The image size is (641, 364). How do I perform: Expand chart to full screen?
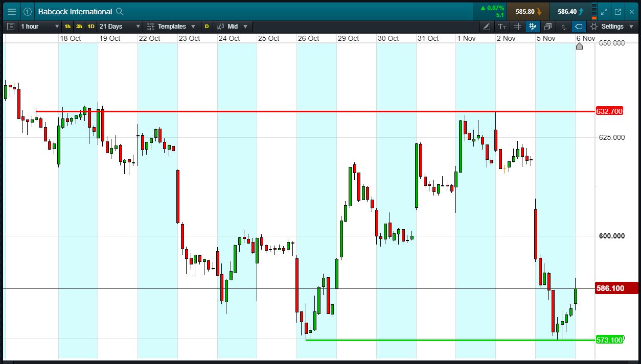(604, 11)
